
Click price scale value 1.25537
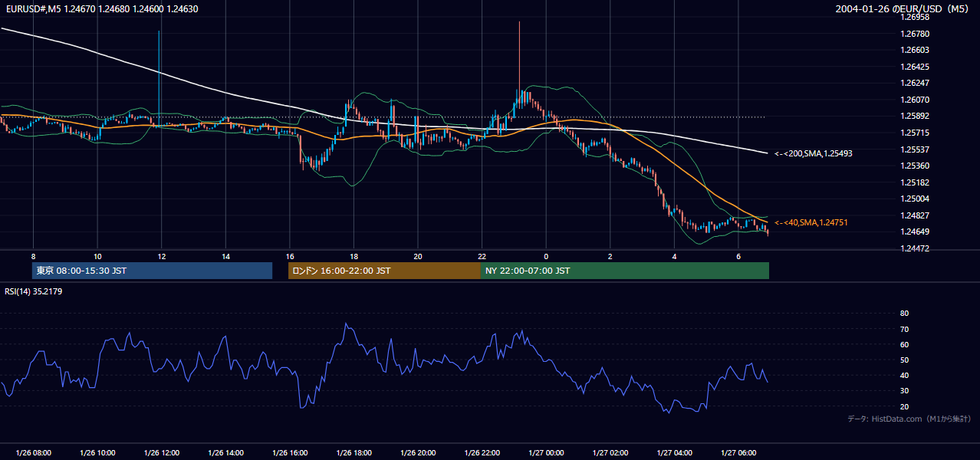[x=916, y=149]
